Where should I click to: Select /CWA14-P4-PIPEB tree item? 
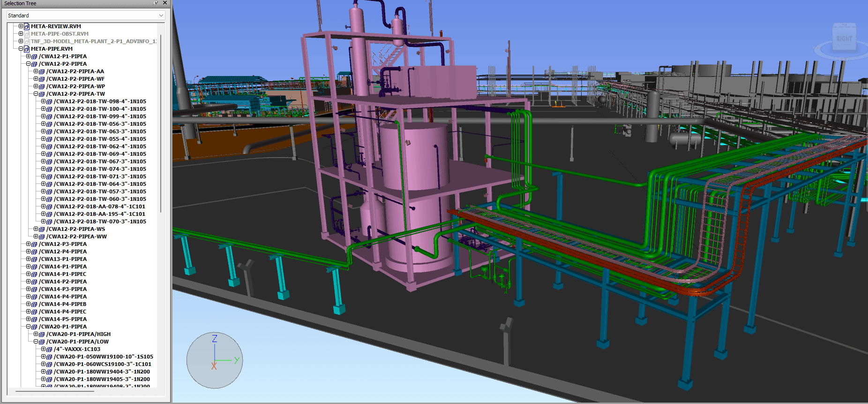point(63,304)
